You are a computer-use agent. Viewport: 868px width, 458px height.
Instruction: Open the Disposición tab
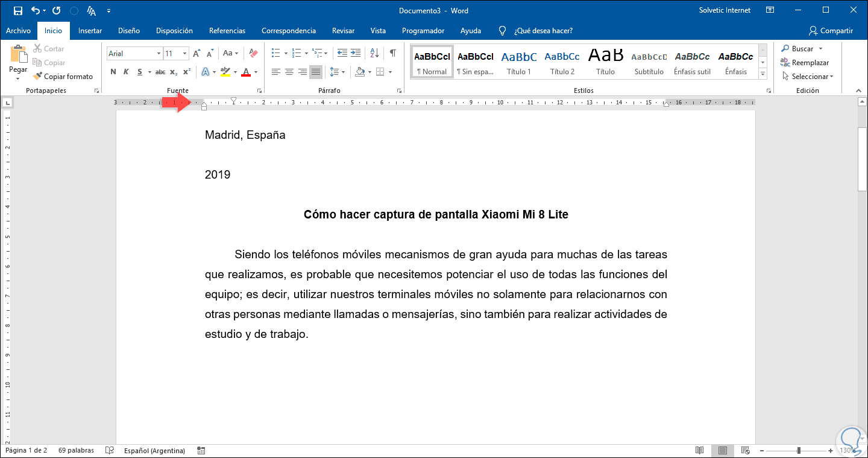tap(174, 31)
